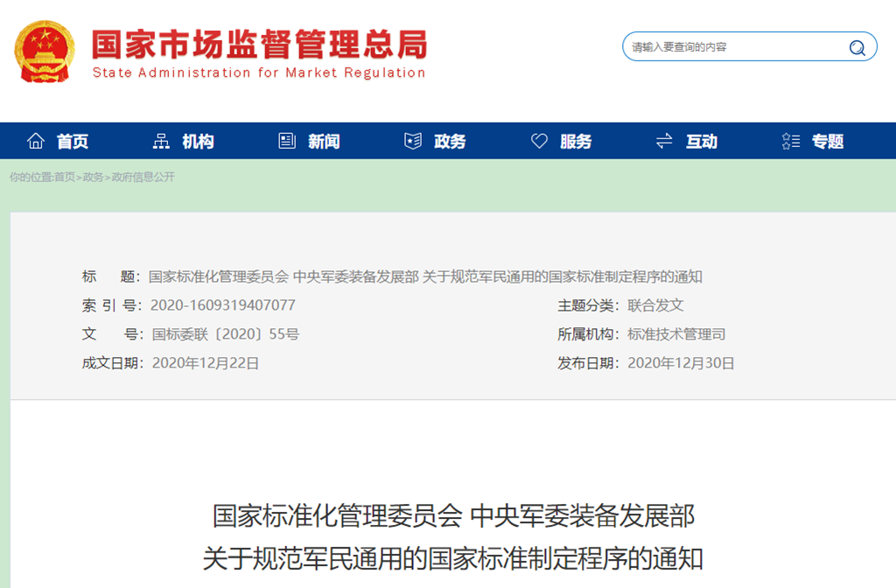Click the title text in the info table

coord(425,276)
